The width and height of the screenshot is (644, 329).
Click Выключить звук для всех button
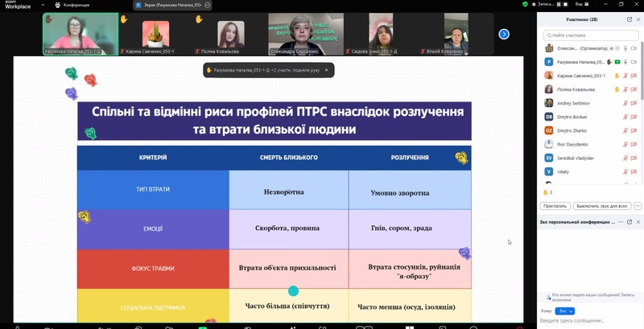[x=602, y=206]
